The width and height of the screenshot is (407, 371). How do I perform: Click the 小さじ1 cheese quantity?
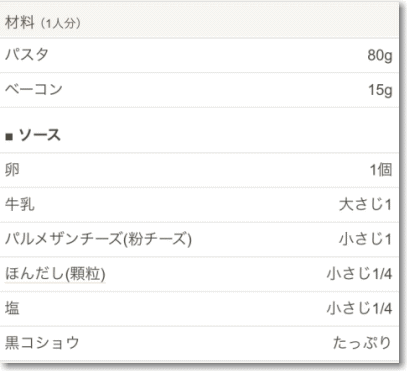365,239
